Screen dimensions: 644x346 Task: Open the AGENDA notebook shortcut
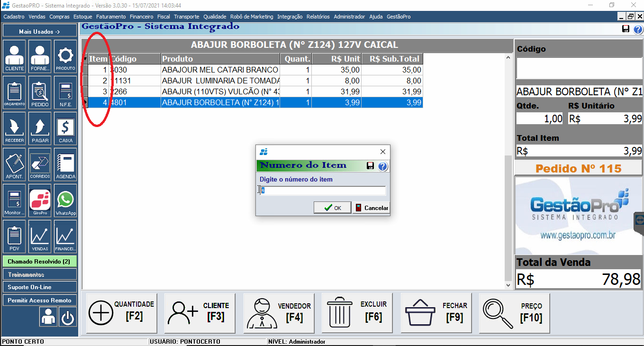(x=65, y=164)
